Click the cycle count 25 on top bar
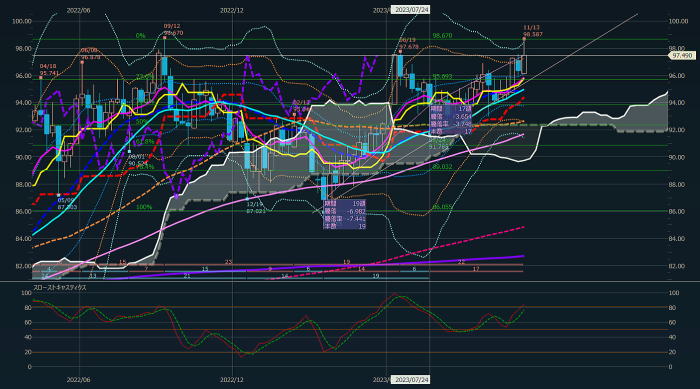This screenshot has height=389, width=700. click(x=228, y=262)
